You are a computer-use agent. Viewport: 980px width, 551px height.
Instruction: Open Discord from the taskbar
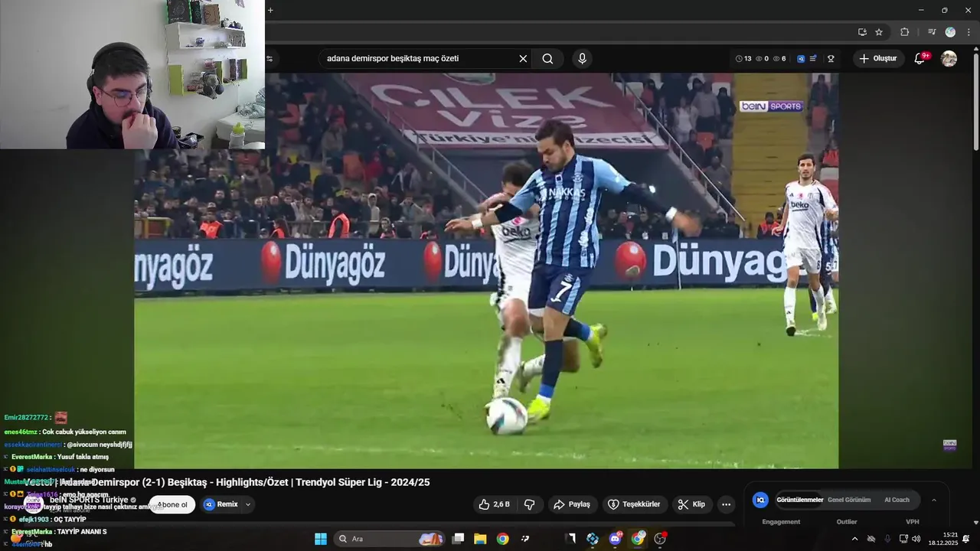pyautogui.click(x=615, y=539)
